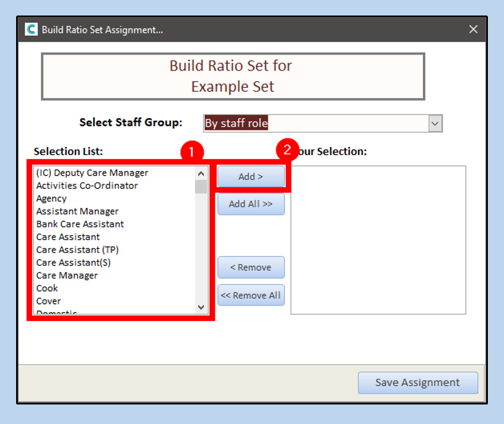Viewport: 504px width, 424px height.
Task: Choose 'Agency' from the Selection List
Action: (x=52, y=198)
